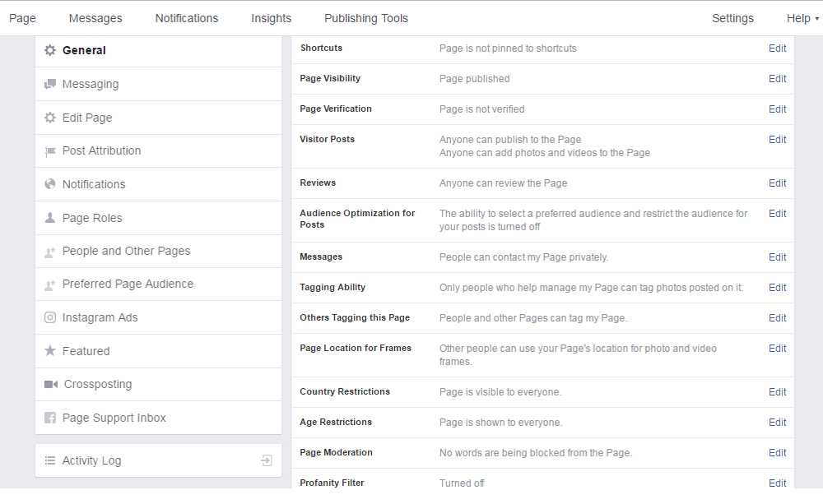The width and height of the screenshot is (823, 504).
Task: Edit the Page Verification setting
Action: point(778,109)
